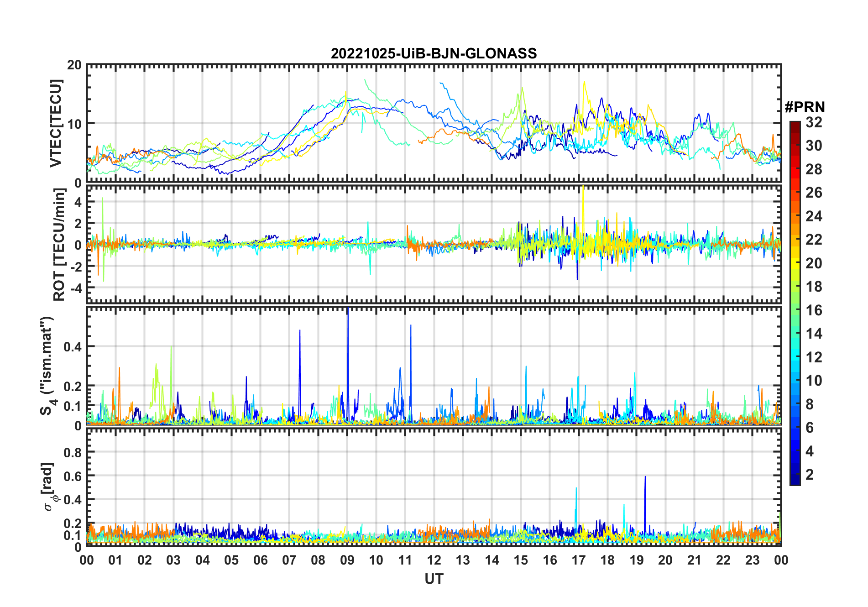The height and width of the screenshot is (607, 868).
Task: Click colorbar tick label 24
Action: coord(814,216)
